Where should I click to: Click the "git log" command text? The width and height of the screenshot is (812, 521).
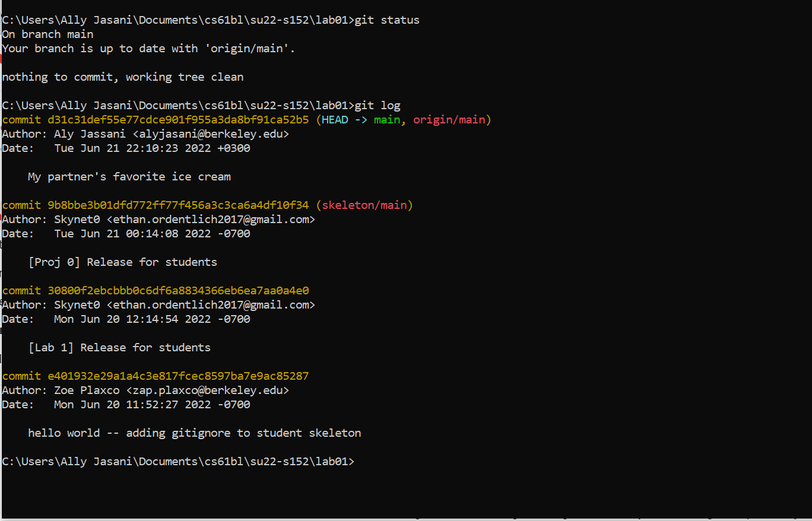click(x=378, y=106)
